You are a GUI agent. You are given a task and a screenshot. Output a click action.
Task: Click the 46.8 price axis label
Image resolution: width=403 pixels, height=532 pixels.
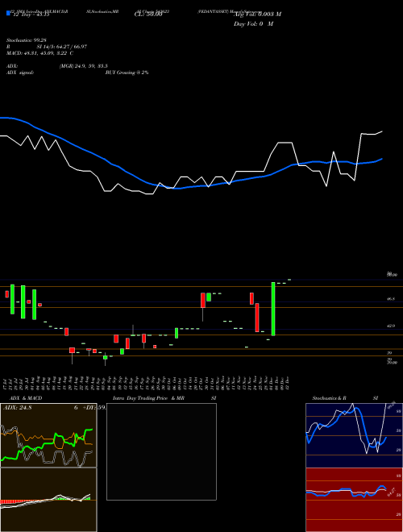point(390,299)
